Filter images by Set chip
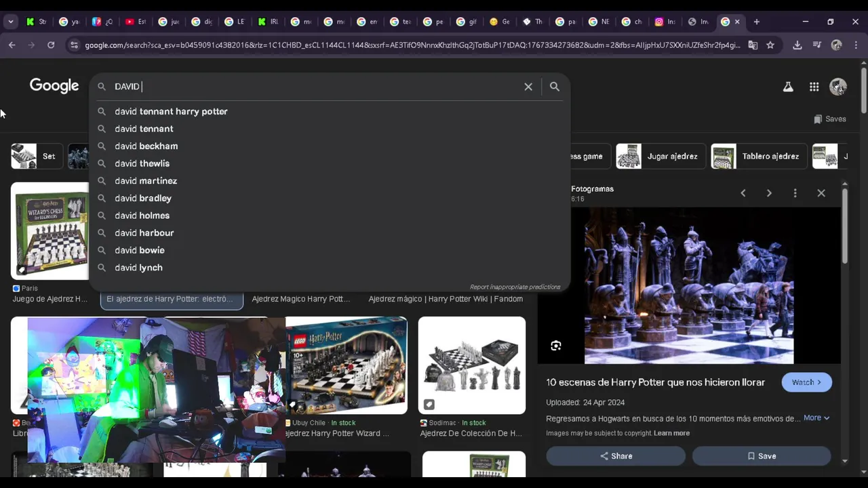868x488 pixels. tap(37, 156)
